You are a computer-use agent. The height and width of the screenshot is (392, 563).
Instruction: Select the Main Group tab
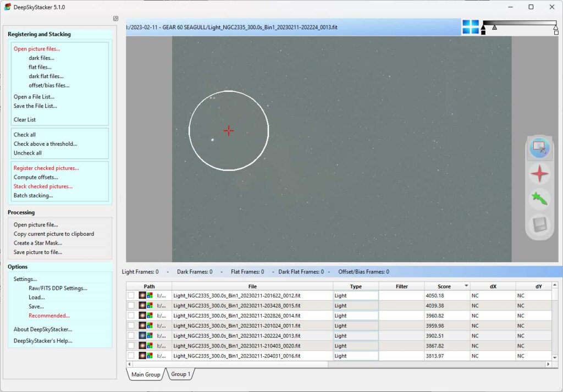pyautogui.click(x=146, y=375)
